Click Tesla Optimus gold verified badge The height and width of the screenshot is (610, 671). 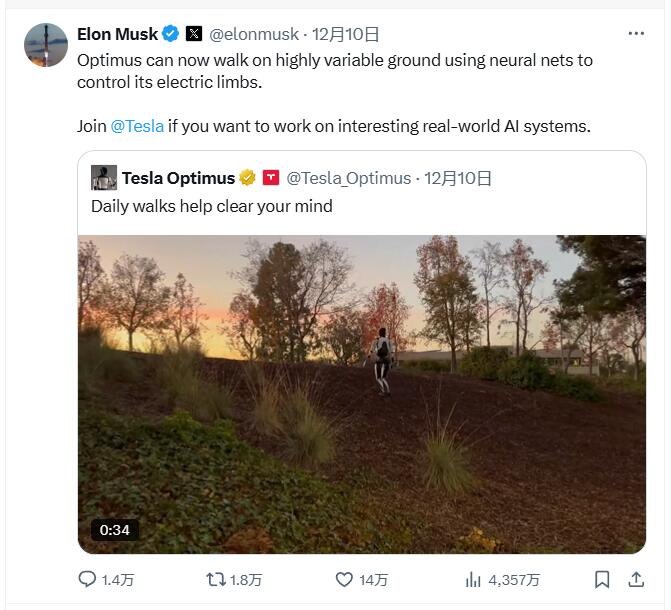pos(247,178)
